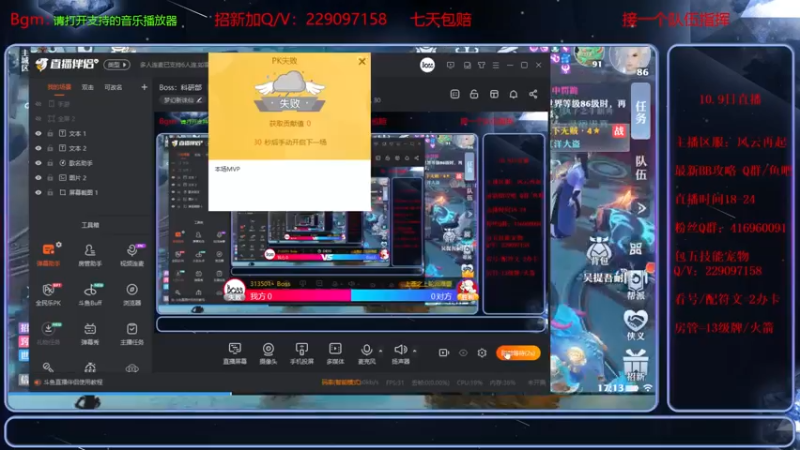Add 直播屏幕 screen capture source
The image size is (800, 450).
(235, 353)
